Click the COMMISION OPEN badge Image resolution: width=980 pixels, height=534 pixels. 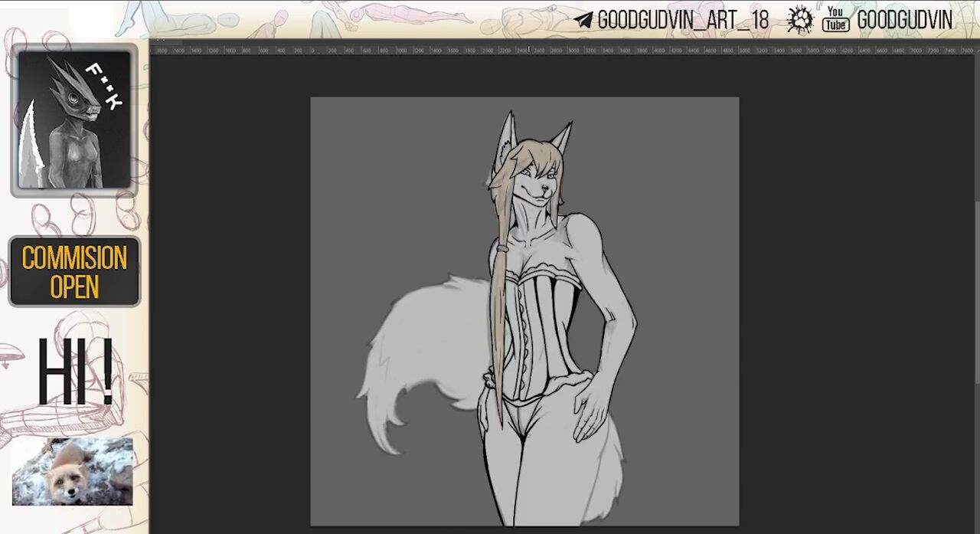coord(74,272)
